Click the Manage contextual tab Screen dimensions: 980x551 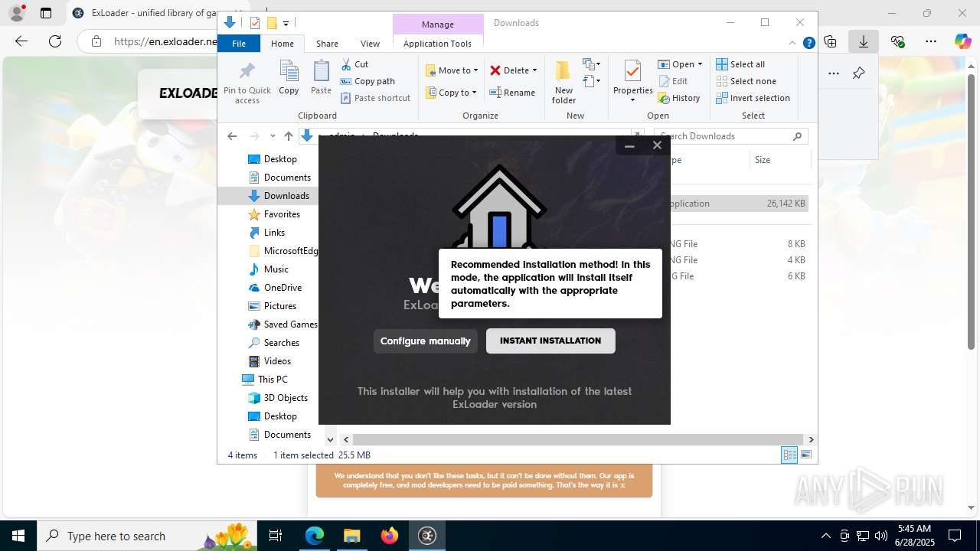tap(438, 24)
